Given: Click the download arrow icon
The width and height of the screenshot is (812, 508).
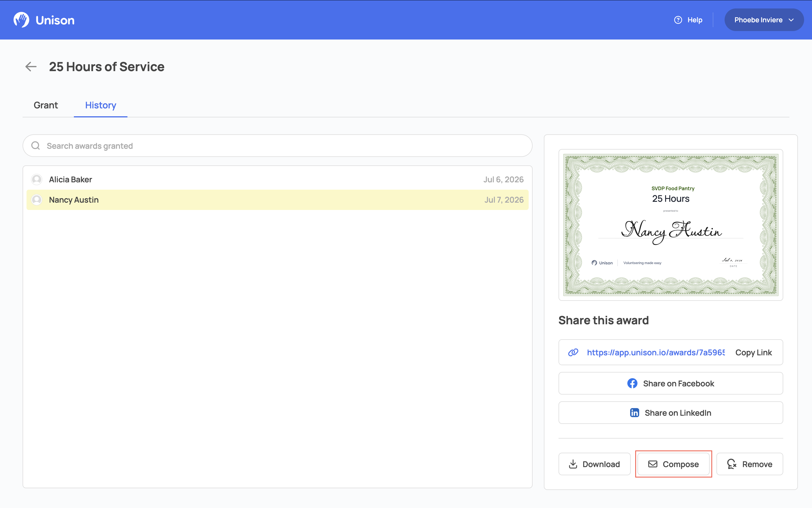Looking at the screenshot, I should (x=573, y=464).
